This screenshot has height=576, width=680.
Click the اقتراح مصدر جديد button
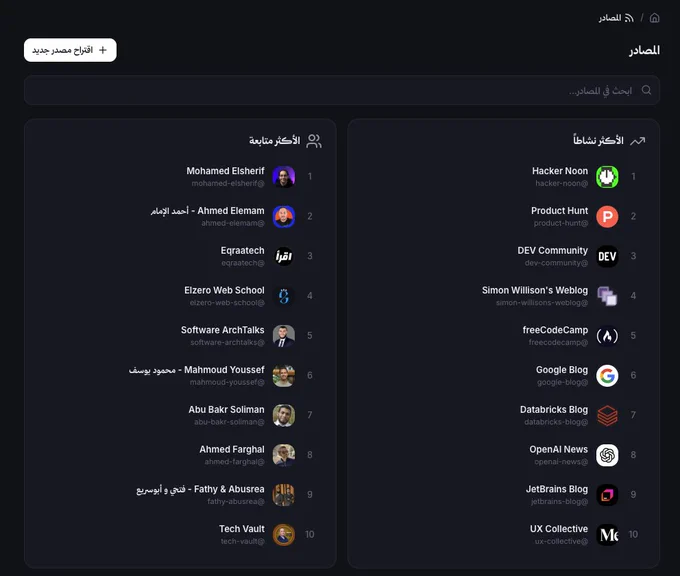(x=70, y=50)
